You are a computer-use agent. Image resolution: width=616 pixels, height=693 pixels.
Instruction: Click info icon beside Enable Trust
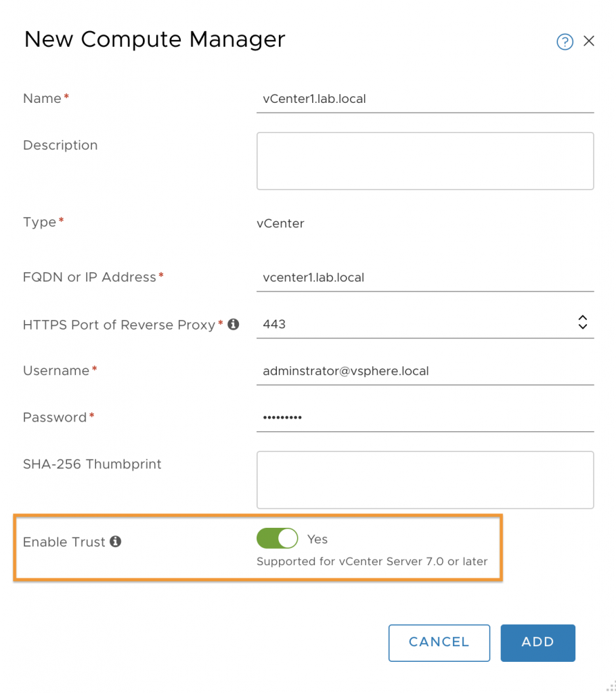(116, 541)
